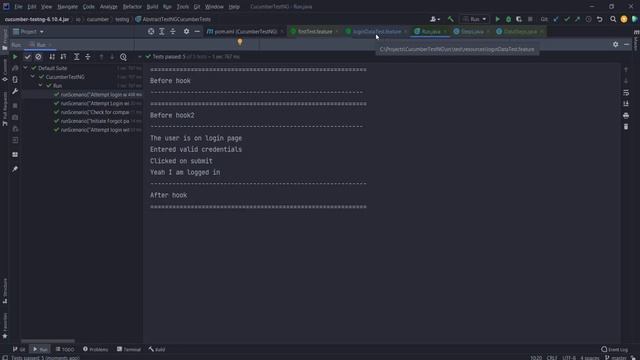Viewport: 640px width, 360px height.
Task: Open Project panel settings gear
Action: point(187,31)
